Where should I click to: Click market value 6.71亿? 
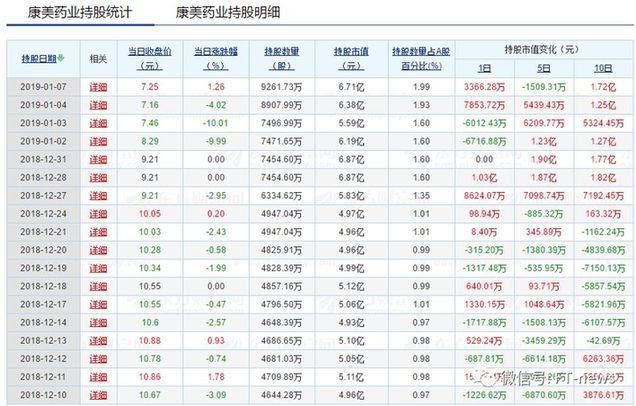(x=351, y=87)
